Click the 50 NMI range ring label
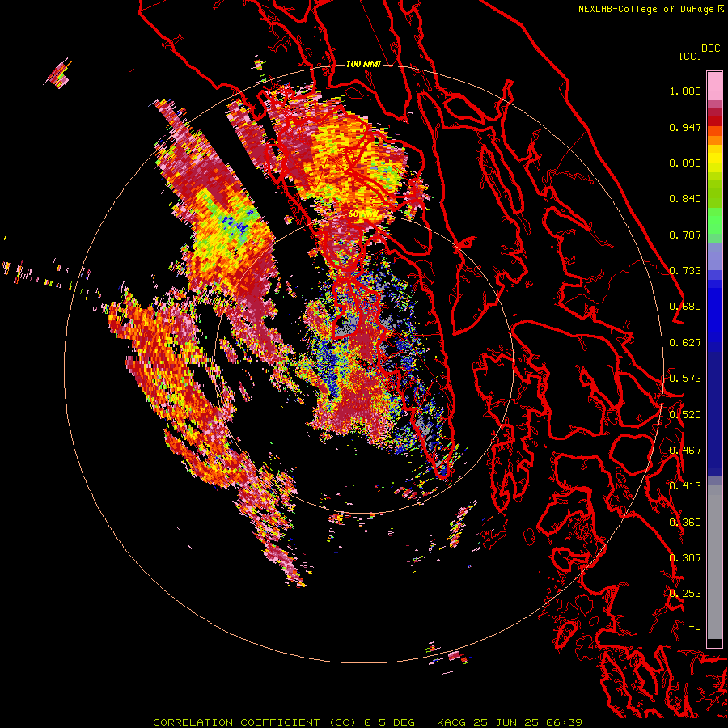 pos(363,214)
